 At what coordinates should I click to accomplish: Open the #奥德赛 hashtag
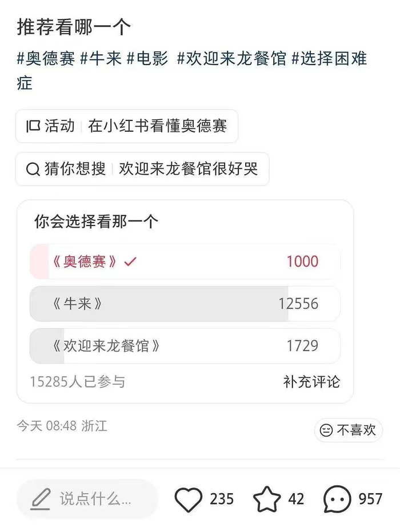(x=46, y=58)
